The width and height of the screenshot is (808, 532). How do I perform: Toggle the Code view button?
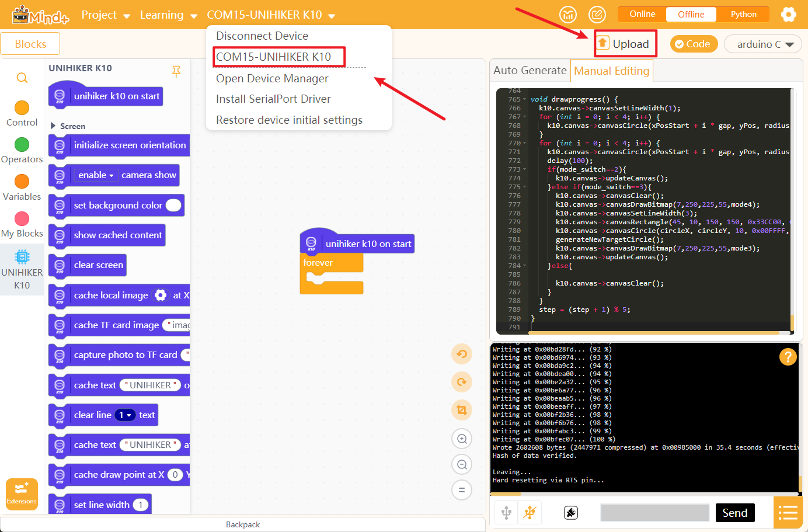click(694, 44)
